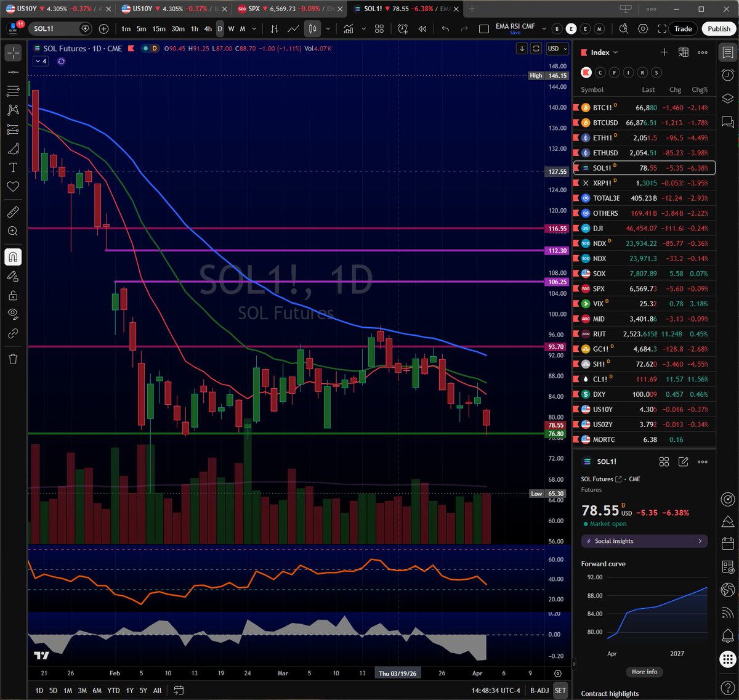Select the 4h timeframe

(x=208, y=29)
